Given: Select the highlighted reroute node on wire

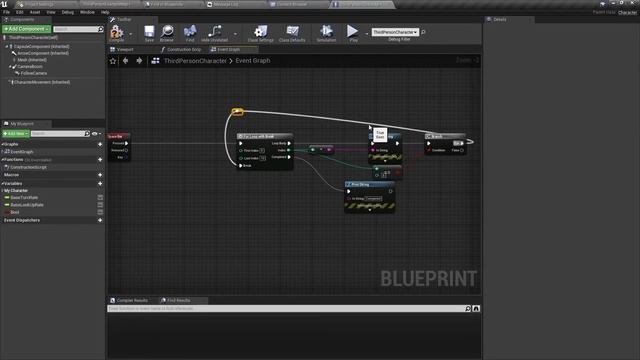Looking at the screenshot, I should [238, 111].
